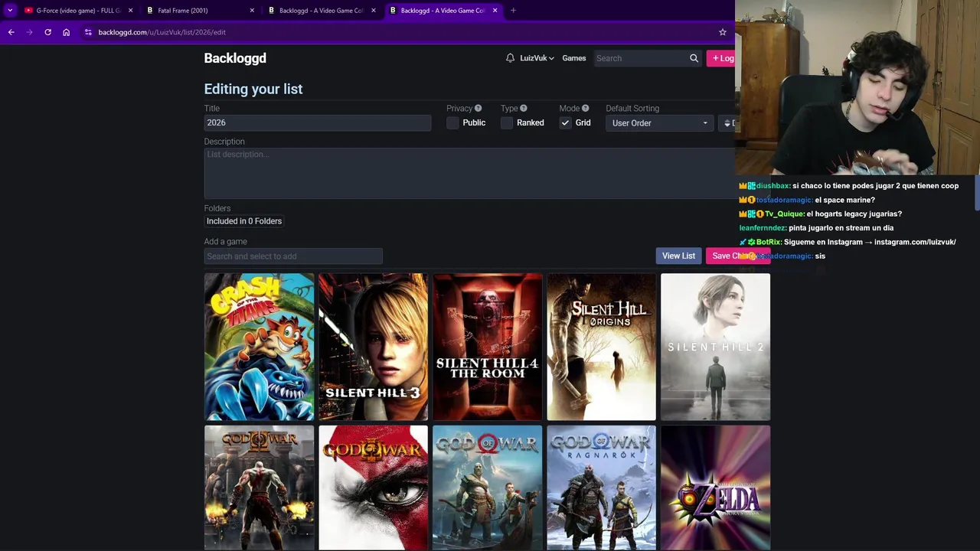Select the God of War III cover
The width and height of the screenshot is (980, 551).
(373, 487)
